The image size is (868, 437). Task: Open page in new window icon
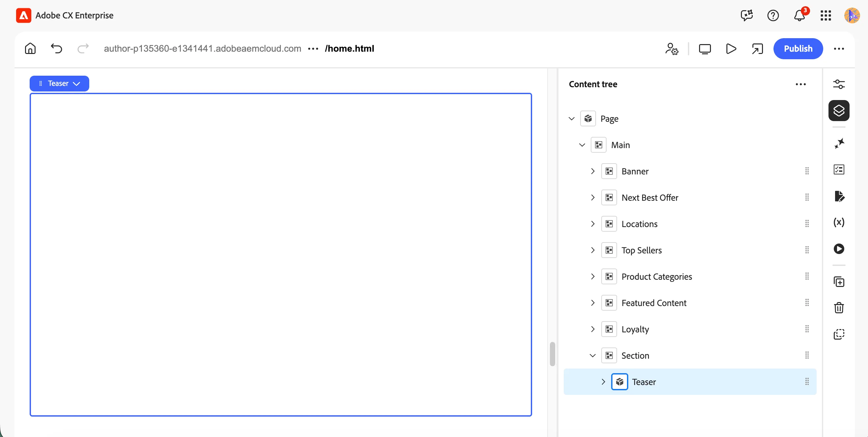pyautogui.click(x=757, y=49)
